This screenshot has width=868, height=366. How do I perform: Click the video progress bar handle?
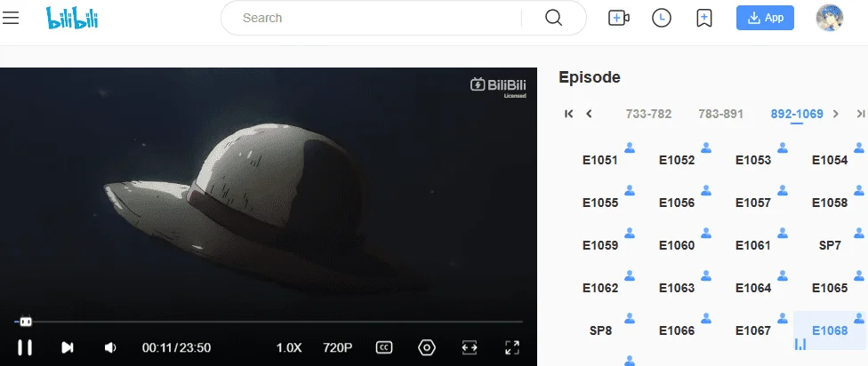click(x=25, y=322)
